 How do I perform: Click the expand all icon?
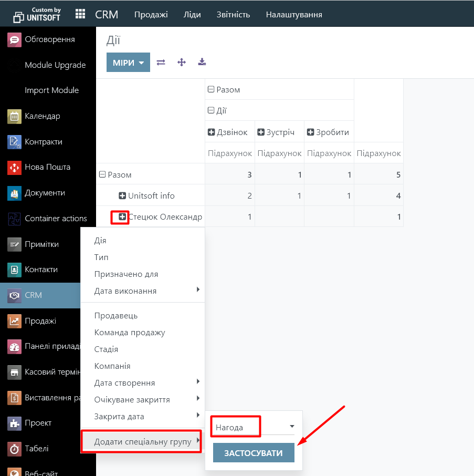(x=182, y=62)
